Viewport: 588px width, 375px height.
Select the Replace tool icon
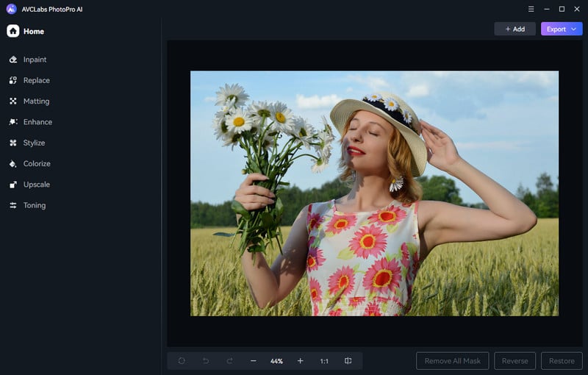13,80
